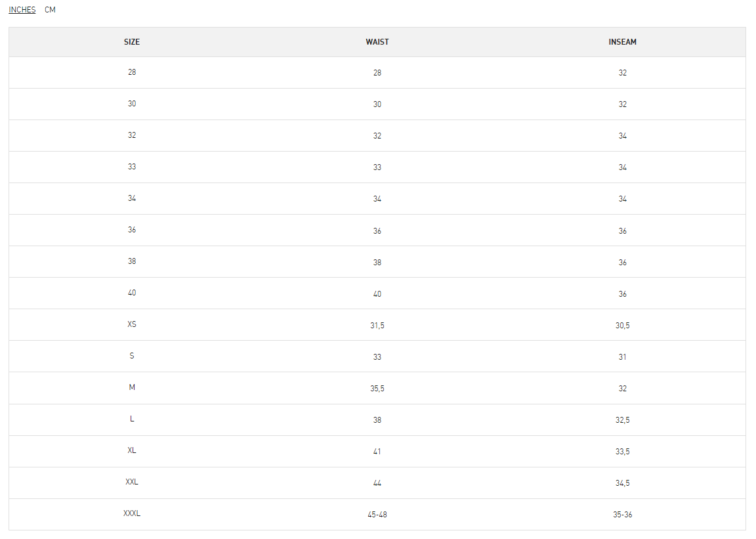This screenshot has height=539, width=756.
Task: Select size 28 in the table
Action: [x=132, y=72]
